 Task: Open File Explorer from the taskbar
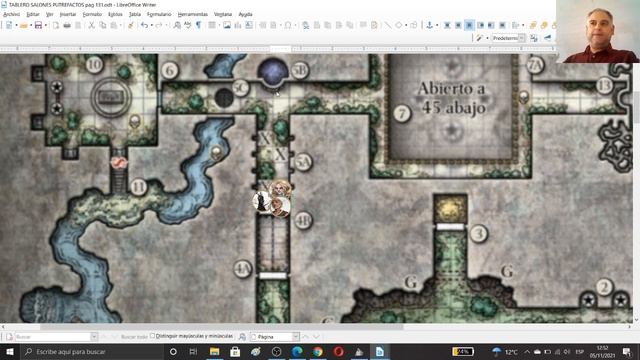click(x=214, y=351)
